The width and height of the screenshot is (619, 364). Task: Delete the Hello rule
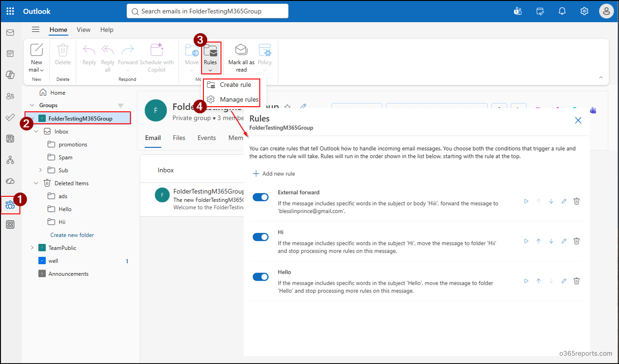[576, 281]
